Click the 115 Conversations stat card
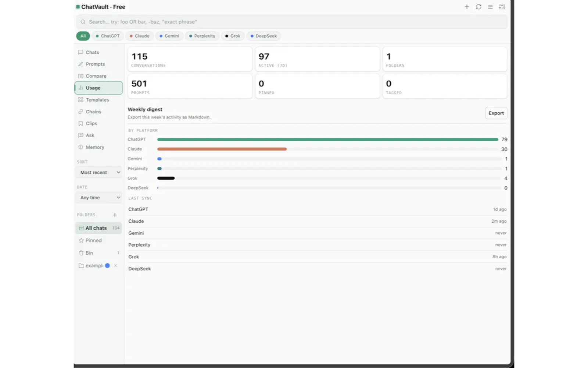The image size is (588, 368). pos(190,59)
